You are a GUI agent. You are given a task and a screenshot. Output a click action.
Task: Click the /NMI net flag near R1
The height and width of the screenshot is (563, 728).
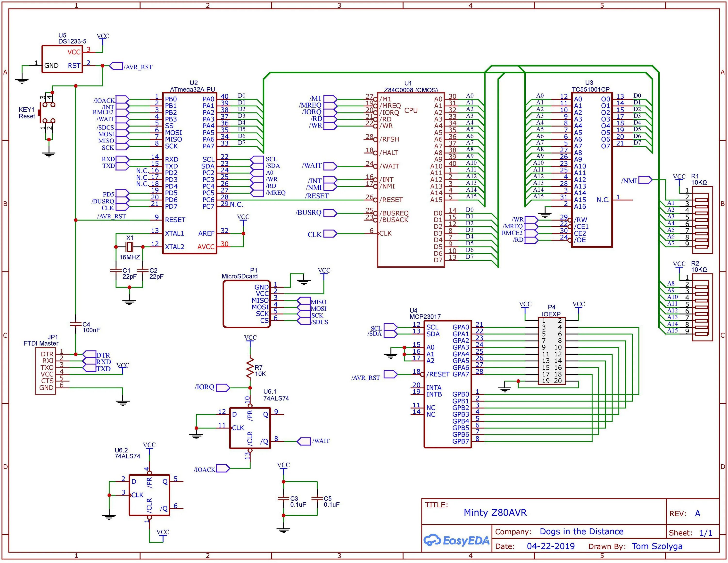(x=645, y=180)
